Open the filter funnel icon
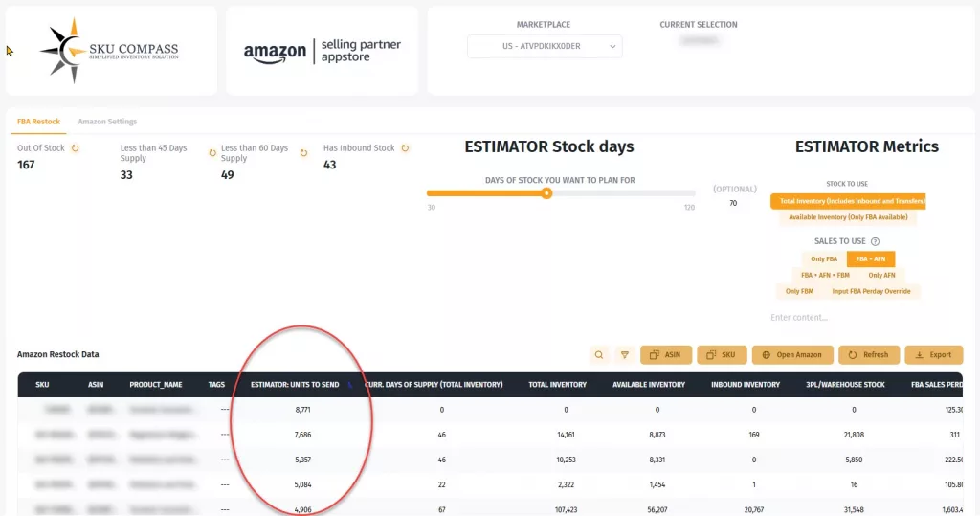The width and height of the screenshot is (980, 516). click(x=624, y=355)
